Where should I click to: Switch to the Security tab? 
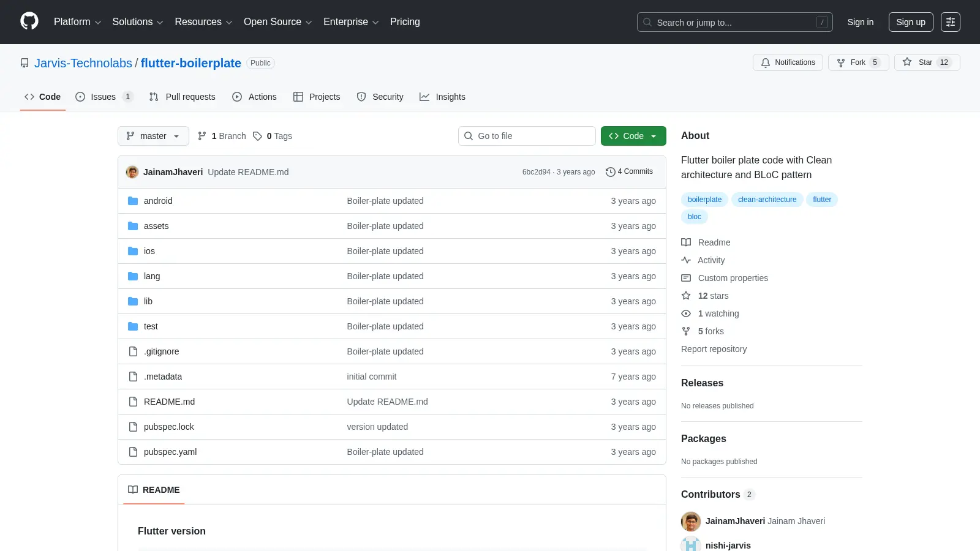(x=380, y=97)
